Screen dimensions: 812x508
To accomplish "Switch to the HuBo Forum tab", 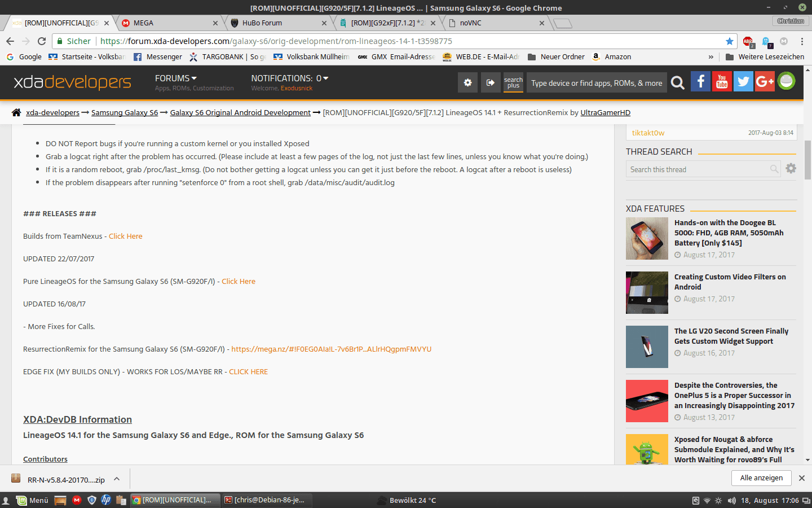I will tap(279, 23).
